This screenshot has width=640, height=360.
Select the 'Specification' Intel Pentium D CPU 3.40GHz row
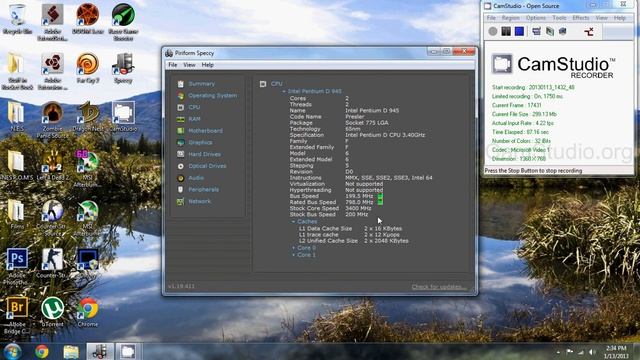click(357, 135)
